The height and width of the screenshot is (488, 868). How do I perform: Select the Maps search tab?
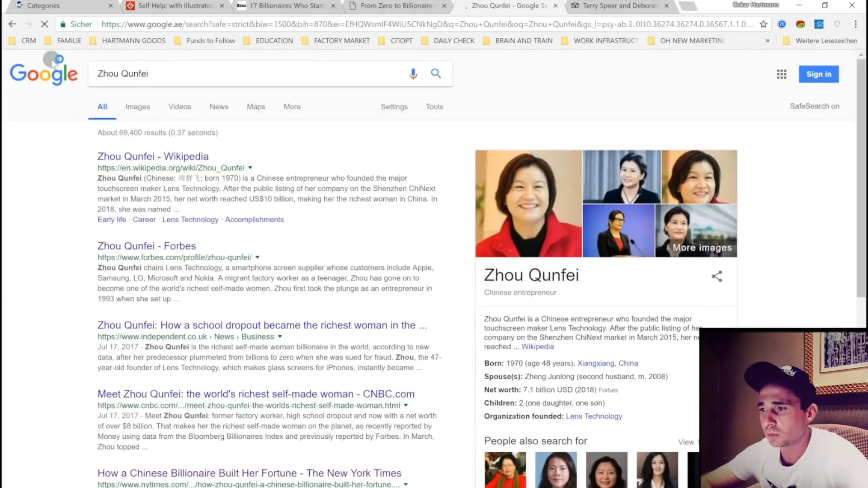click(256, 107)
